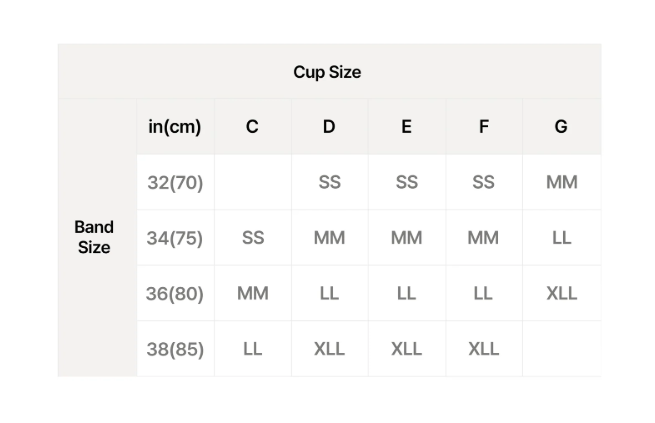Click MM in the 36(80) C cell
This screenshot has width=655, height=423.
point(252,293)
